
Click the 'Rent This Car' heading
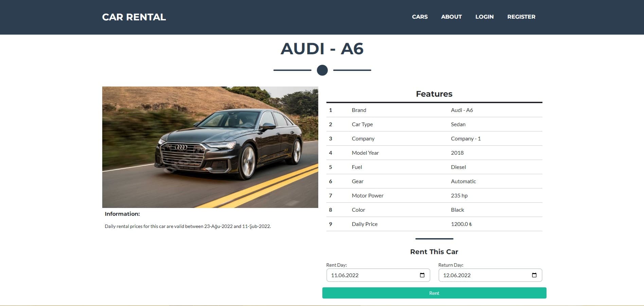(x=434, y=252)
